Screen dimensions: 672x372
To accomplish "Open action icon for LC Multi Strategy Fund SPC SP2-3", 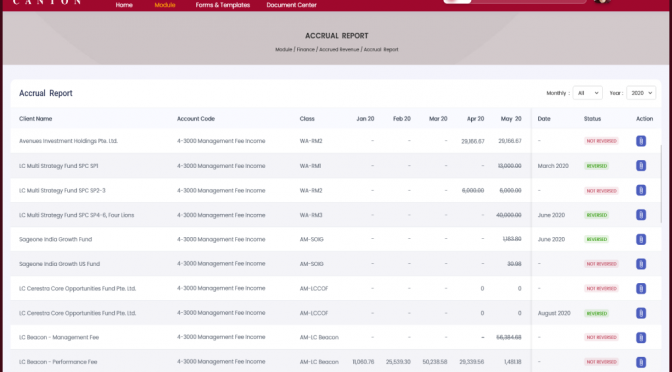I will [641, 190].
